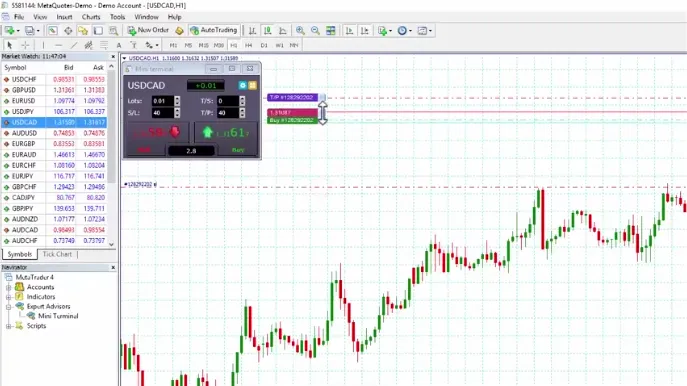Toggle the AutoTrading button
687x386 pixels.
(214, 30)
